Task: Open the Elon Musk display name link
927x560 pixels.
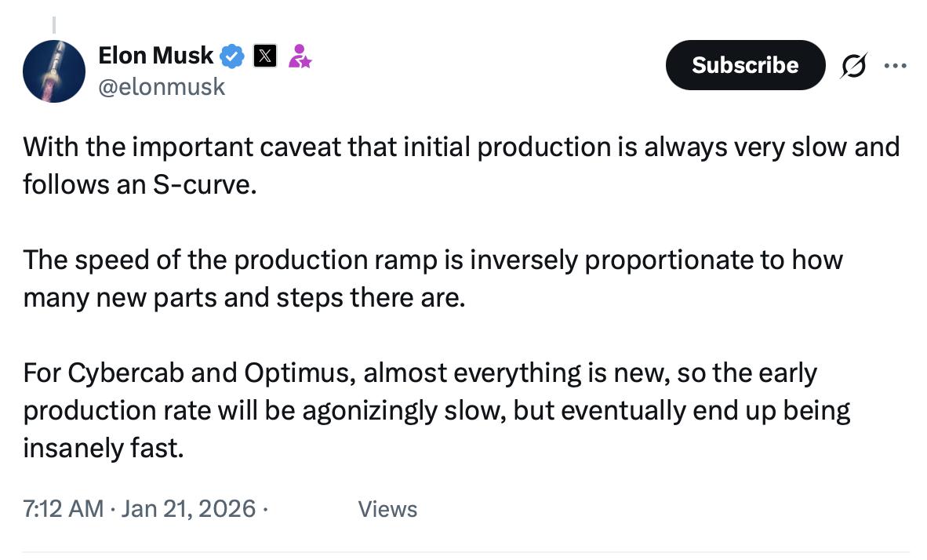Action: [155, 56]
